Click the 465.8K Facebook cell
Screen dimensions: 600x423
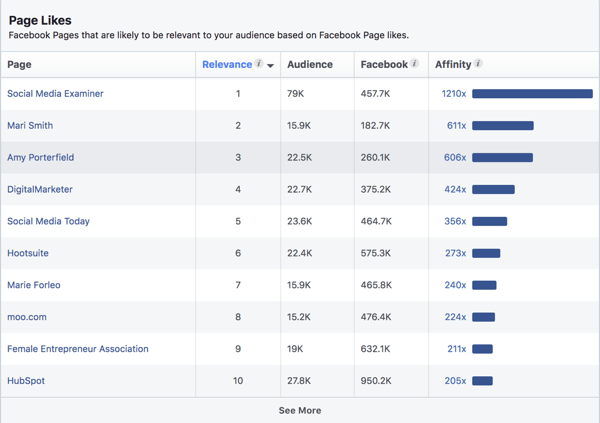tap(376, 285)
